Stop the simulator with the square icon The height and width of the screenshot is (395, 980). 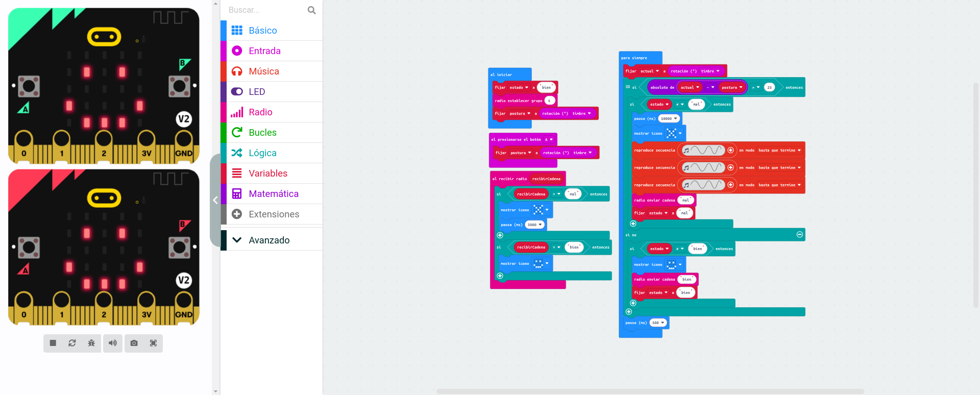53,343
